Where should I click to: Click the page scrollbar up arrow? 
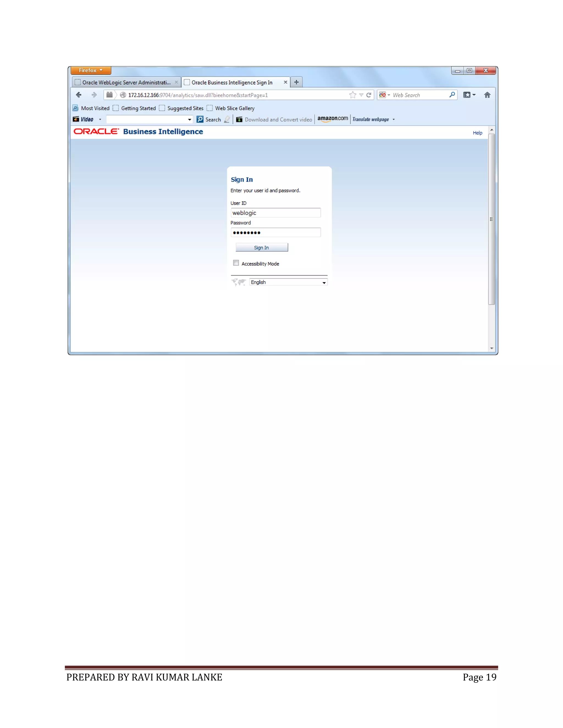(491, 130)
